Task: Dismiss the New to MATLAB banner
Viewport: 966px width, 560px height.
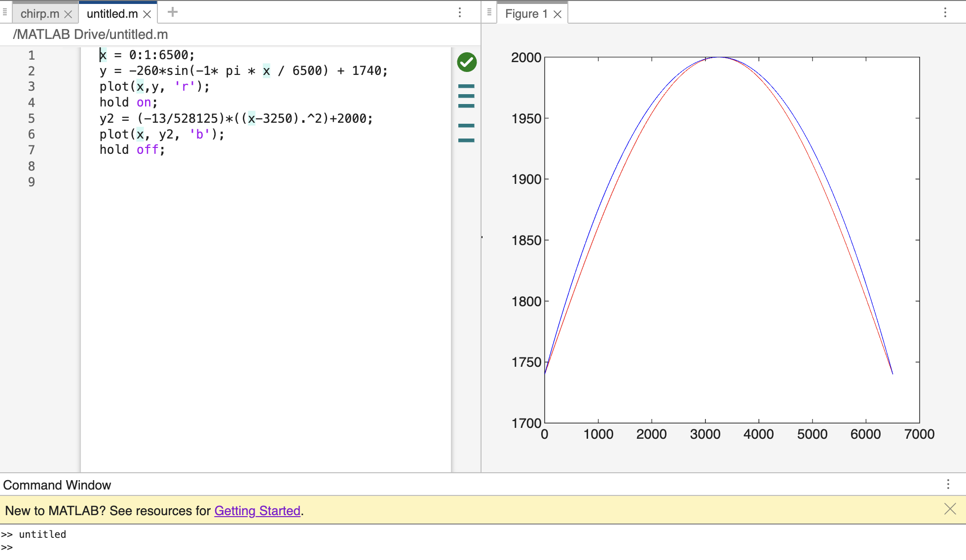Action: (950, 509)
